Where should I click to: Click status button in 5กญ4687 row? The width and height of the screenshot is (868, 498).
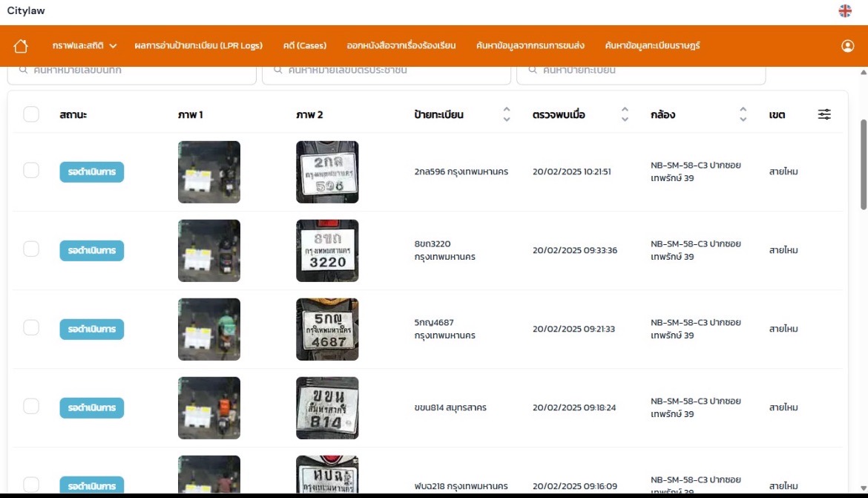[x=92, y=329]
